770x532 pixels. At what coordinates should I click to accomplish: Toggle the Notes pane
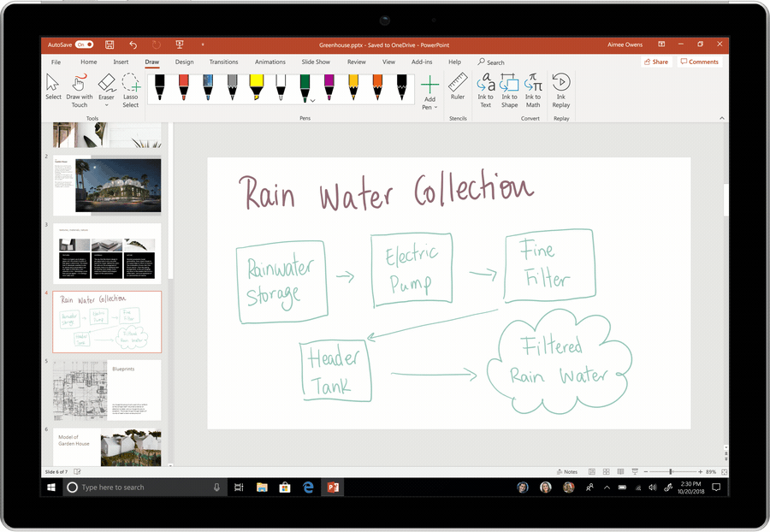pyautogui.click(x=567, y=471)
